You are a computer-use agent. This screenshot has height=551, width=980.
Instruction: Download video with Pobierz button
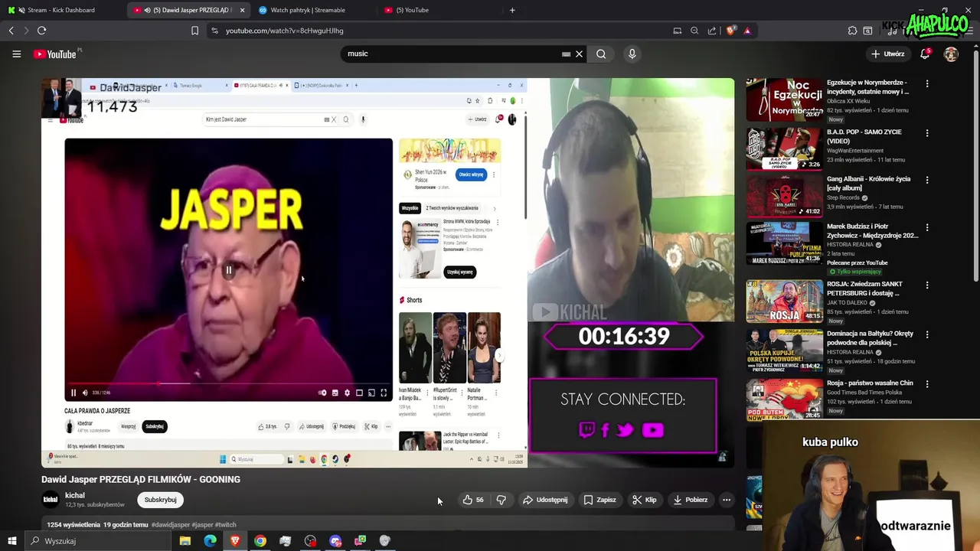(x=690, y=500)
